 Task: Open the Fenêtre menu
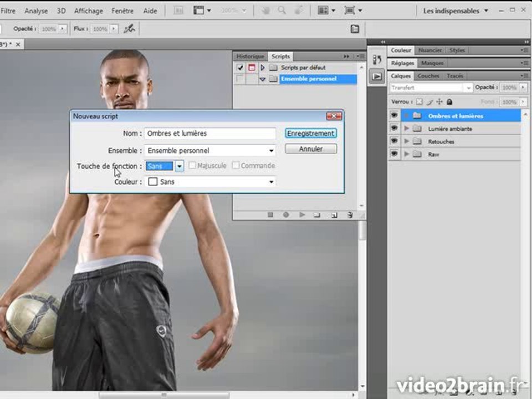(x=122, y=11)
